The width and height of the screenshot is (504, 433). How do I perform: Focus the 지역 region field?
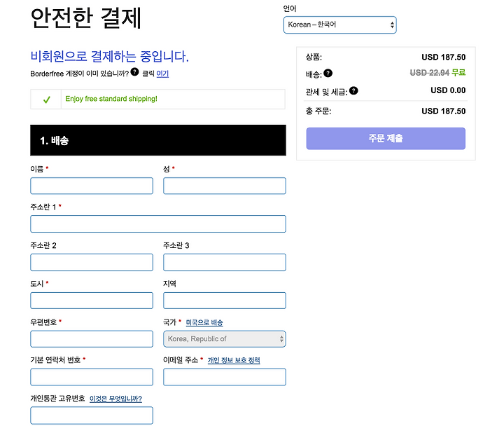point(225,301)
